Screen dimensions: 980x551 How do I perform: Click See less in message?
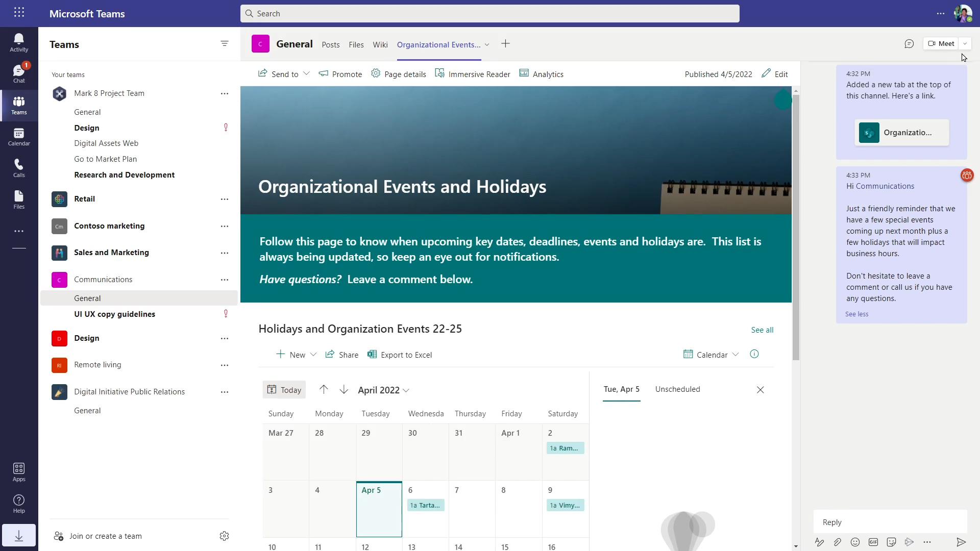tap(856, 314)
